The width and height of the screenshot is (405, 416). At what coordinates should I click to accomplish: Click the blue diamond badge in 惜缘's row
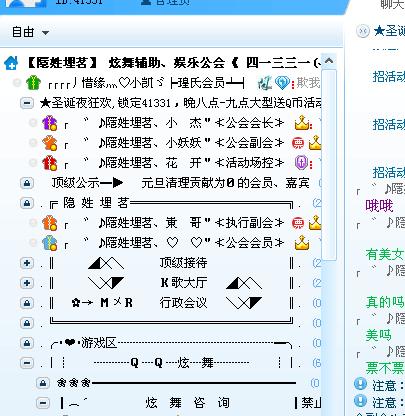coord(282,83)
